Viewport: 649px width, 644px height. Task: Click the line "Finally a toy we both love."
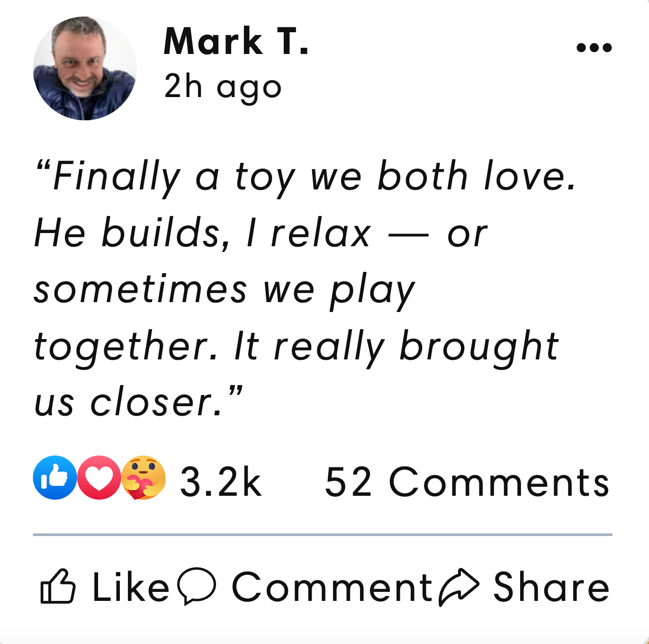(306, 177)
